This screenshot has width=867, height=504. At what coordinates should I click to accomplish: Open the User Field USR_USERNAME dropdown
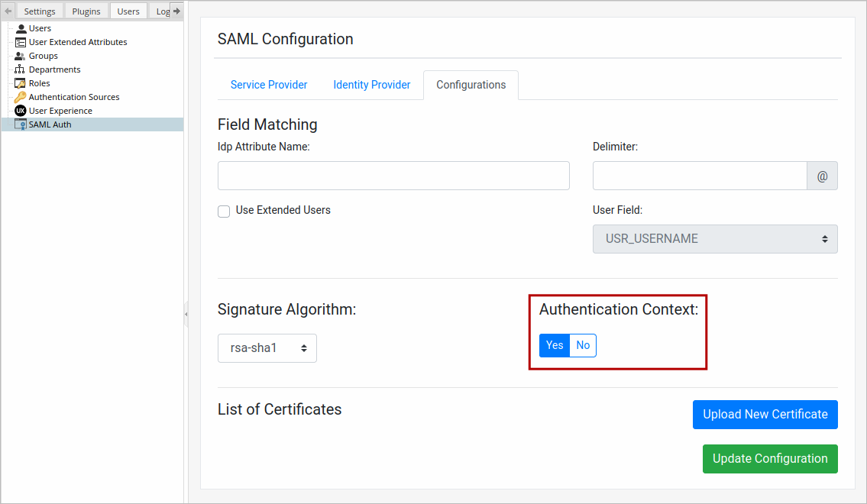[715, 239]
